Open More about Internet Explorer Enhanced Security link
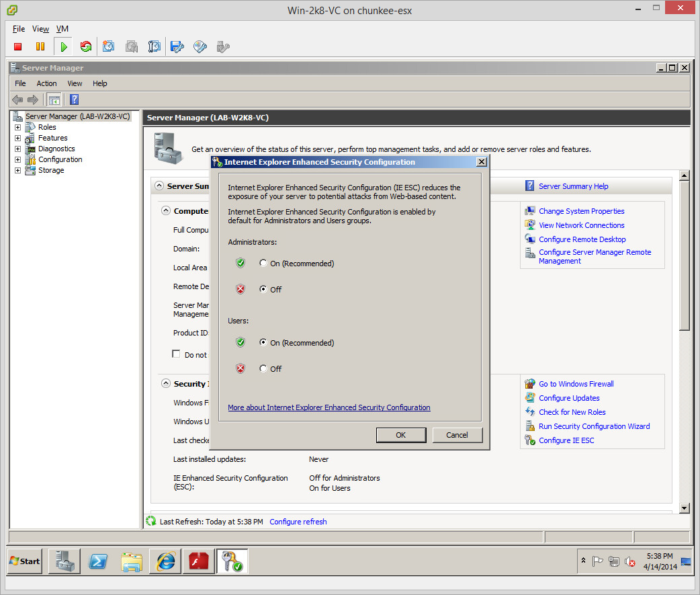The image size is (700, 595). point(329,407)
